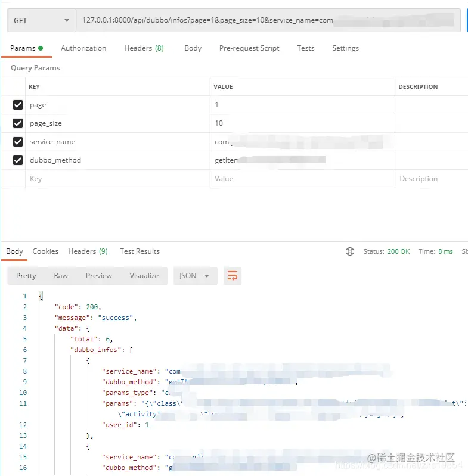Open the JSON format dropdown
468x476 pixels.
click(x=196, y=276)
